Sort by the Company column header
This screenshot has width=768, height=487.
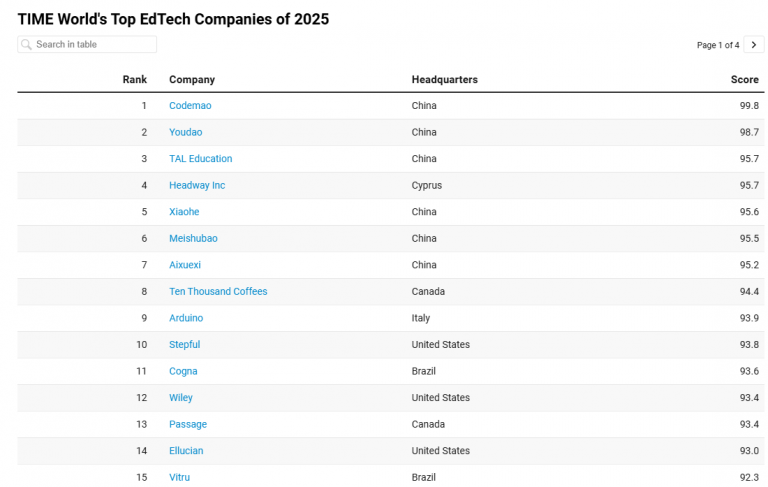click(192, 79)
